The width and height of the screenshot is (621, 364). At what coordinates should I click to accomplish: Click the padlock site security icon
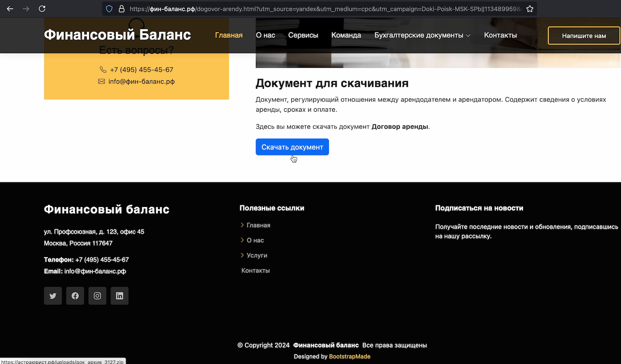121,9
